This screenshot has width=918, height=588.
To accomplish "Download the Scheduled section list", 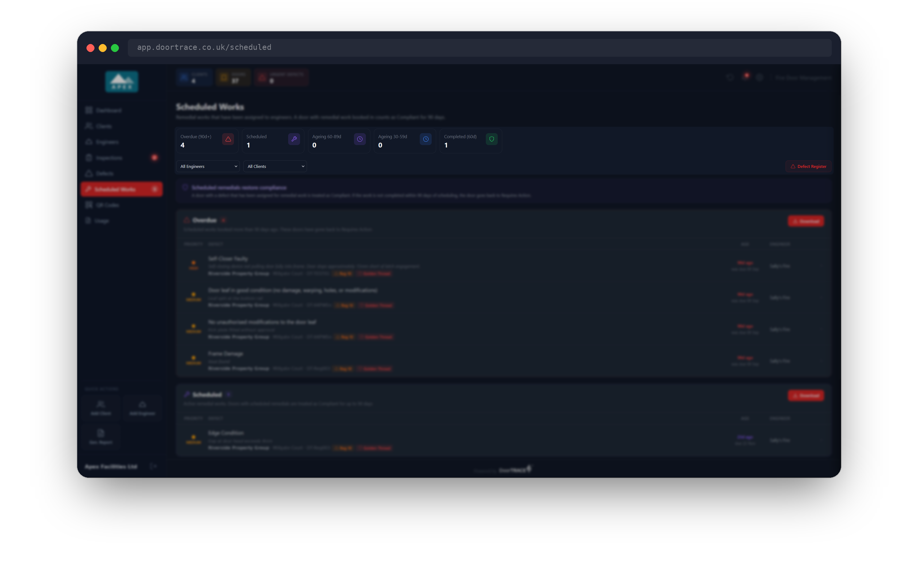I will pyautogui.click(x=806, y=395).
